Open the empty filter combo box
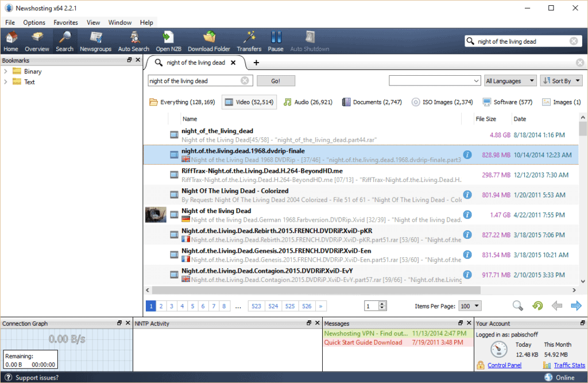The height and width of the screenshot is (383, 588). 435,80
